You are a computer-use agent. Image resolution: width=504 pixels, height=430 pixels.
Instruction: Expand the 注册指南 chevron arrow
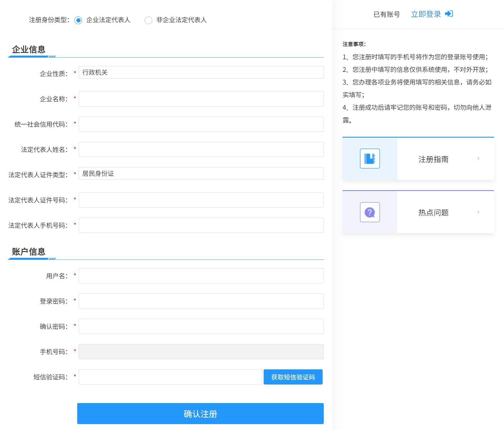(x=478, y=159)
